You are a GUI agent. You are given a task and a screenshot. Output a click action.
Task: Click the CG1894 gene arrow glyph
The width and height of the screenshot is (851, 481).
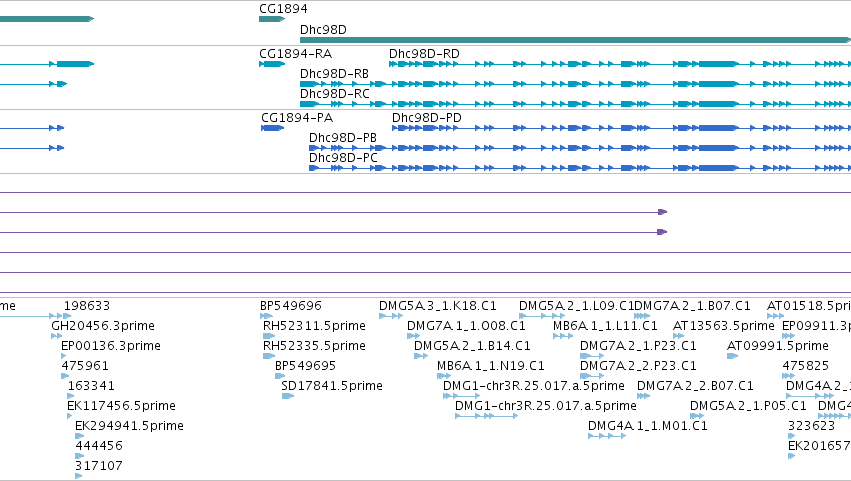(272, 19)
